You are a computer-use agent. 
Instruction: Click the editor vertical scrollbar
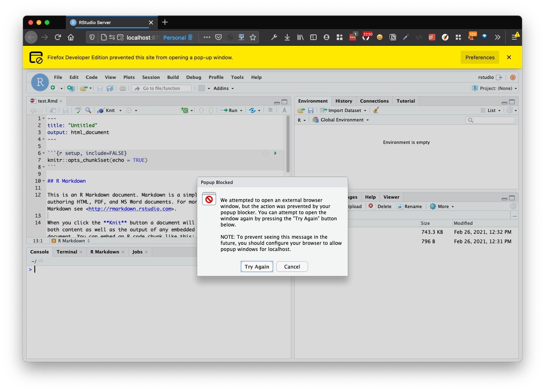(x=288, y=144)
